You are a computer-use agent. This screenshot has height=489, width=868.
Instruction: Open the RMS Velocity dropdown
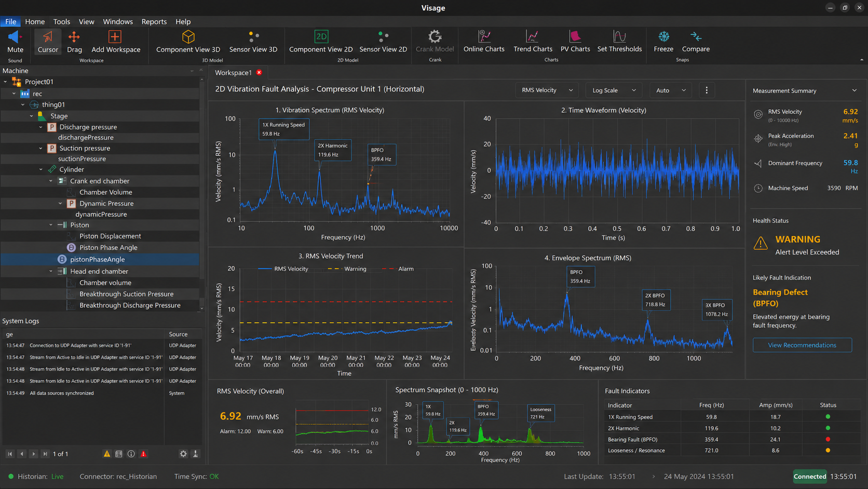click(547, 90)
